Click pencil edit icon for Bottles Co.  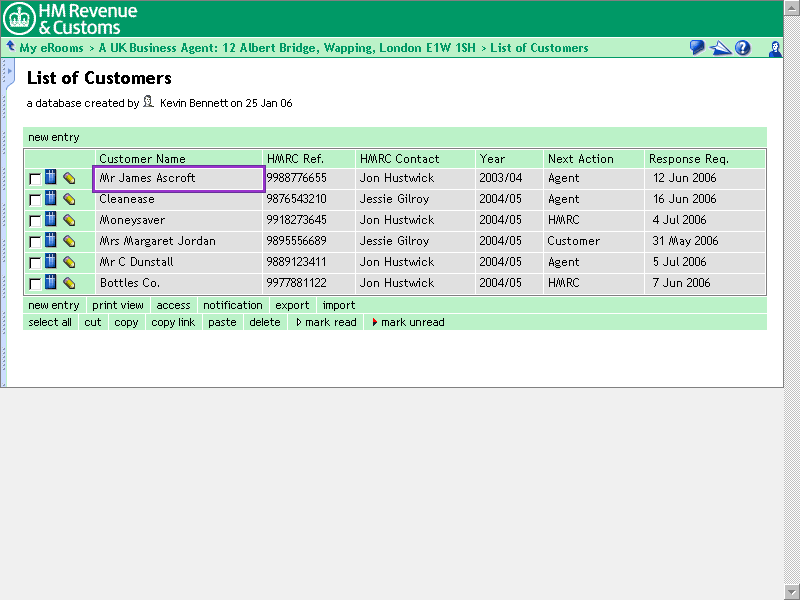coord(69,283)
